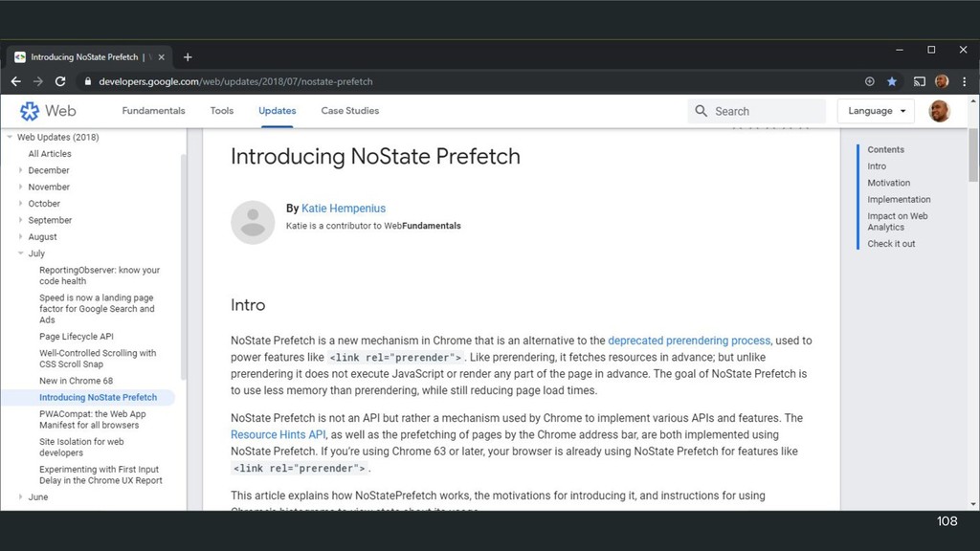Open Speed is now a landing page factor article
This screenshot has width=980, height=551.
click(97, 309)
